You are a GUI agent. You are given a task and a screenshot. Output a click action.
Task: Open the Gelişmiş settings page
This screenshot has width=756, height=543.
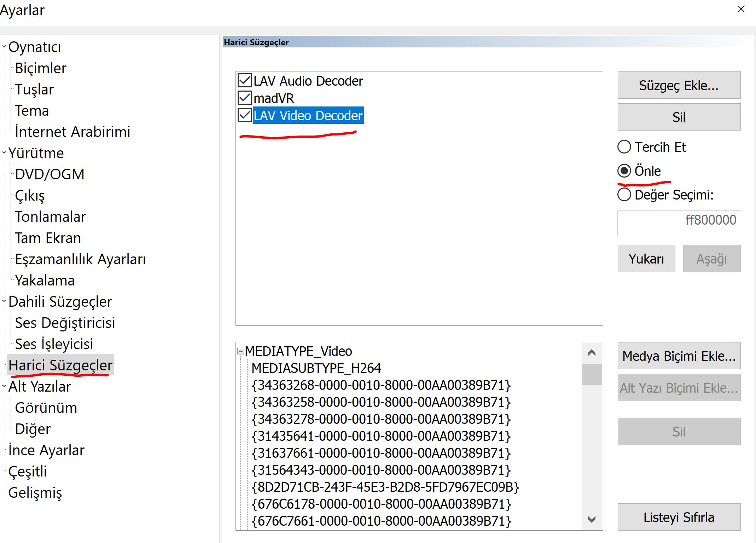pos(35,492)
